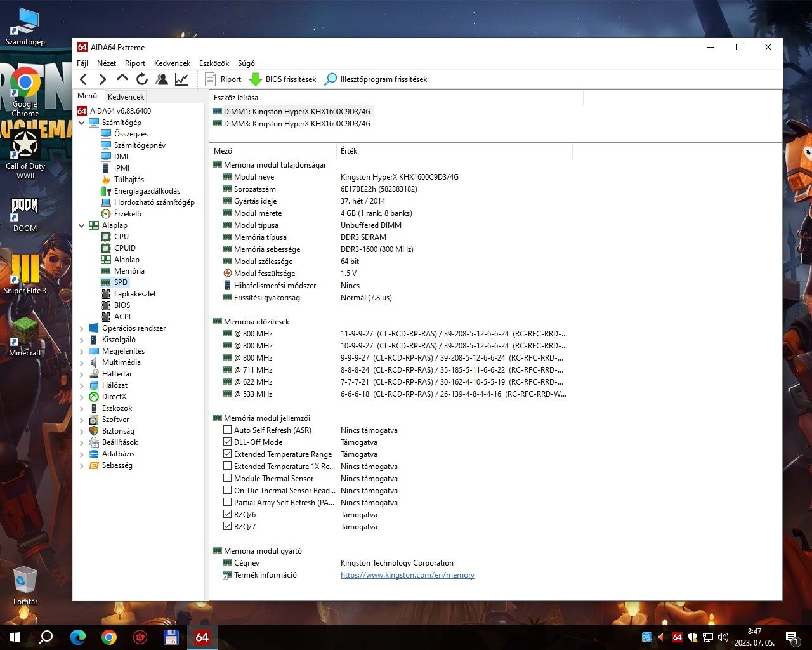Expand Operációs rendszer node
The height and width of the screenshot is (650, 812).
pos(81,329)
